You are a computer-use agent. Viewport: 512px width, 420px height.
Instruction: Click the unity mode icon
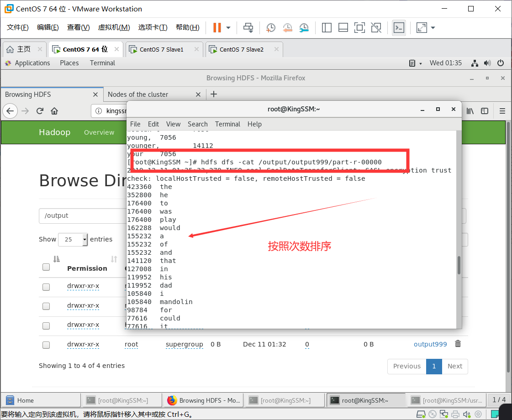point(376,28)
